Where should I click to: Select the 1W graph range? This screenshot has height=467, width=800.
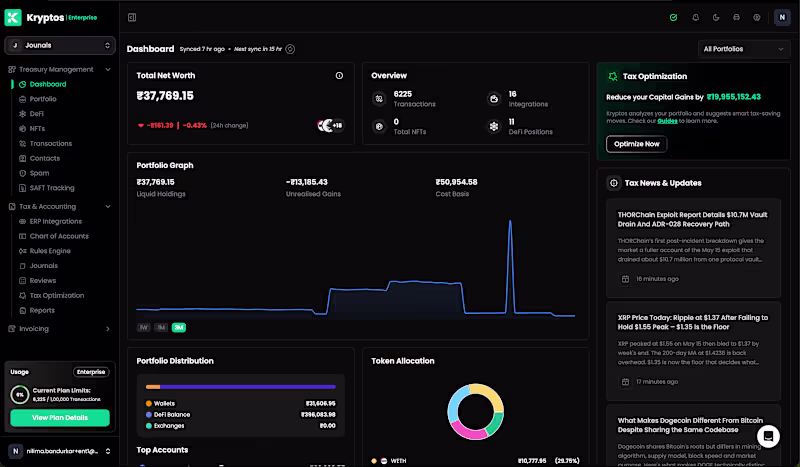[144, 328]
